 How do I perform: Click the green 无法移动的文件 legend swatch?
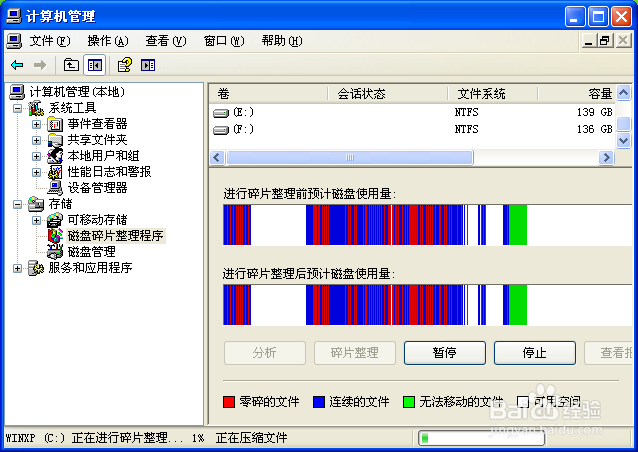tap(409, 402)
